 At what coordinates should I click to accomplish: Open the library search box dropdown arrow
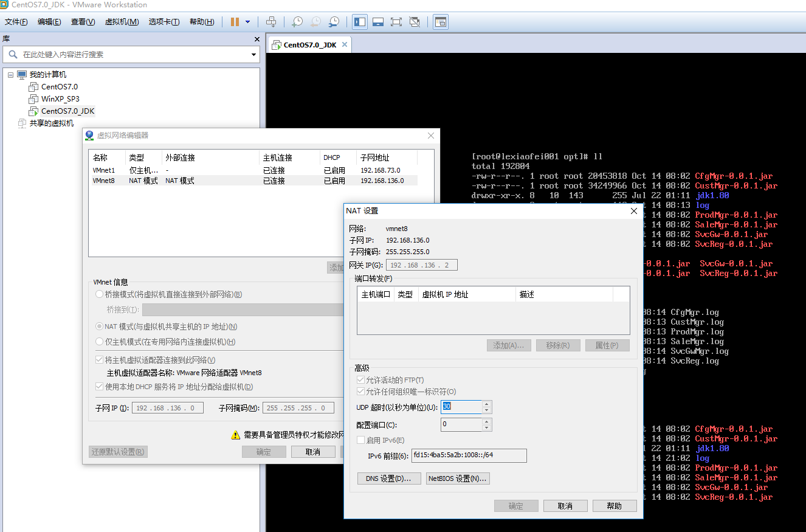[x=254, y=55]
